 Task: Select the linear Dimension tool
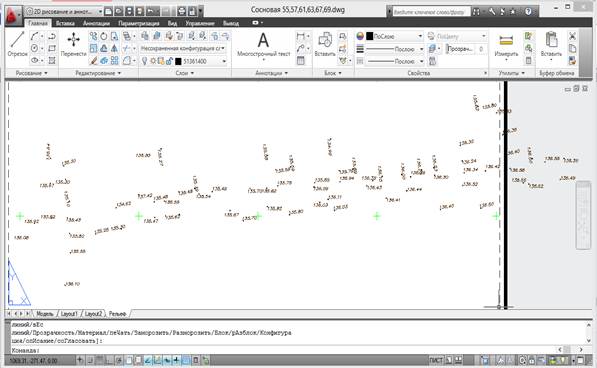[x=301, y=37]
